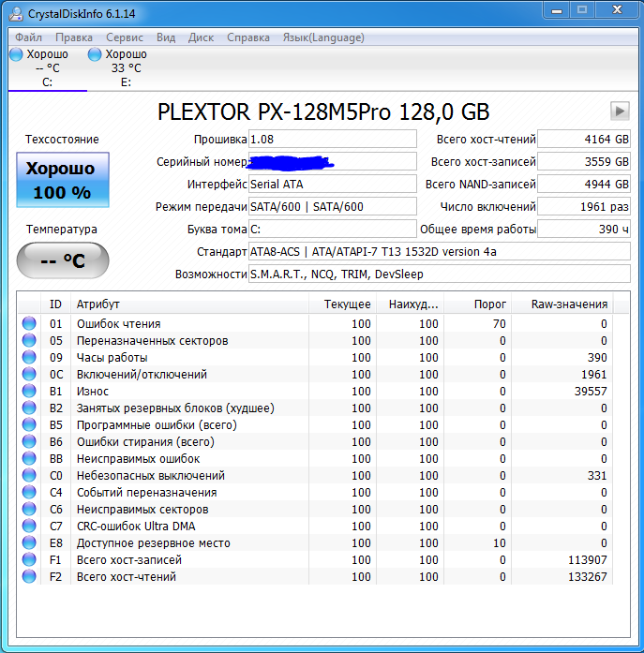Click the Атрибут column header
The width and height of the screenshot is (644, 653).
[189, 304]
